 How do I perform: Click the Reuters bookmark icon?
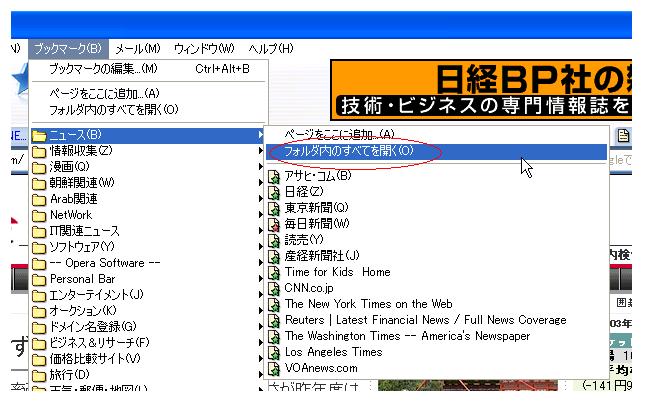(x=274, y=321)
